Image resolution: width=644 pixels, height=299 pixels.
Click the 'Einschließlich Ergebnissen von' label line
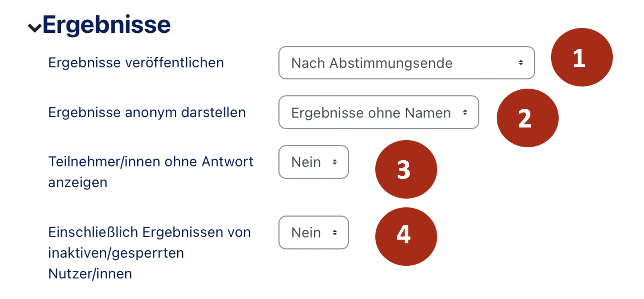[149, 232]
